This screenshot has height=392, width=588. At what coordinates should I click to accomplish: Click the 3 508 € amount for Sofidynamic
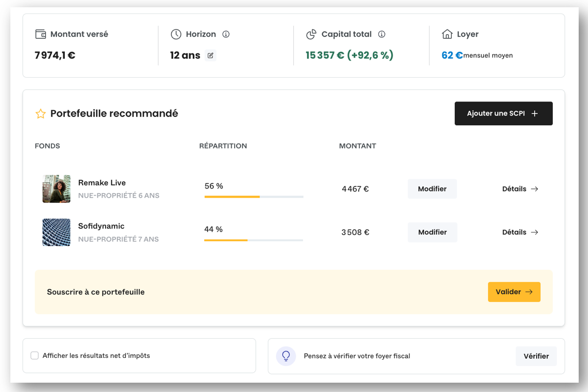pos(355,233)
